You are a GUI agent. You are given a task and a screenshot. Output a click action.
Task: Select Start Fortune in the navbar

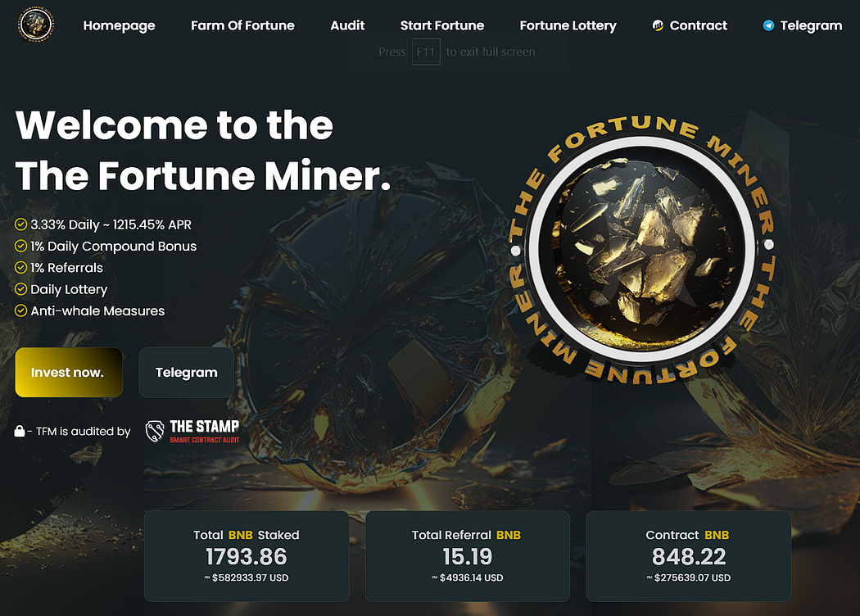pyautogui.click(x=442, y=25)
